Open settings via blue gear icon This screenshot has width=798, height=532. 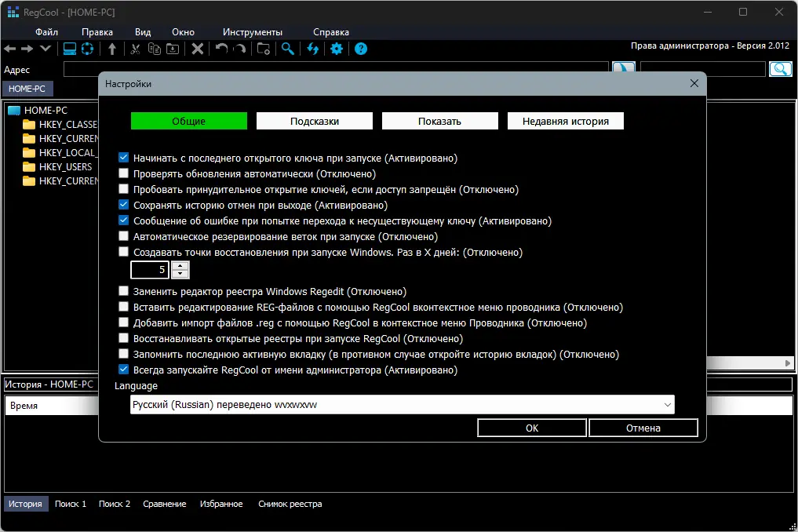click(x=337, y=49)
